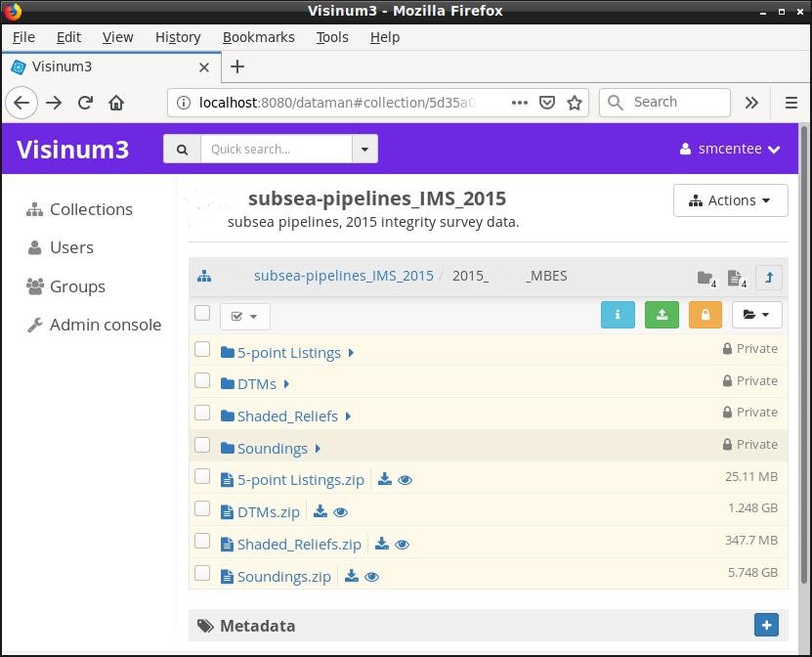Open the collection Actions dropdown
This screenshot has width=812, height=657.
pyautogui.click(x=730, y=200)
